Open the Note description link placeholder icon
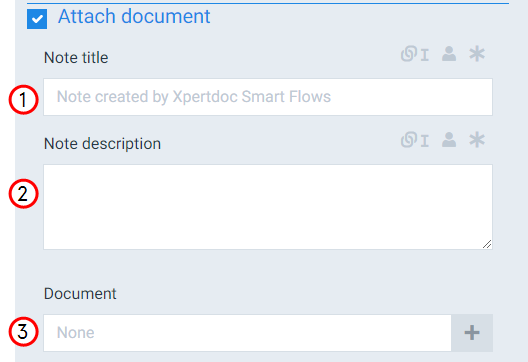Viewport: 528px width, 362px height. tap(415, 140)
